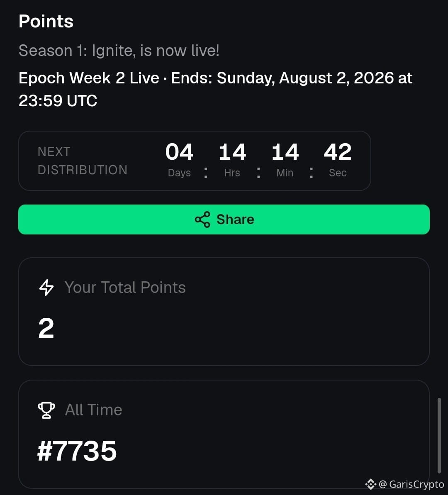This screenshot has width=448, height=495.
Task: Click the vertical scrollbar on the right edge
Action: click(x=439, y=436)
